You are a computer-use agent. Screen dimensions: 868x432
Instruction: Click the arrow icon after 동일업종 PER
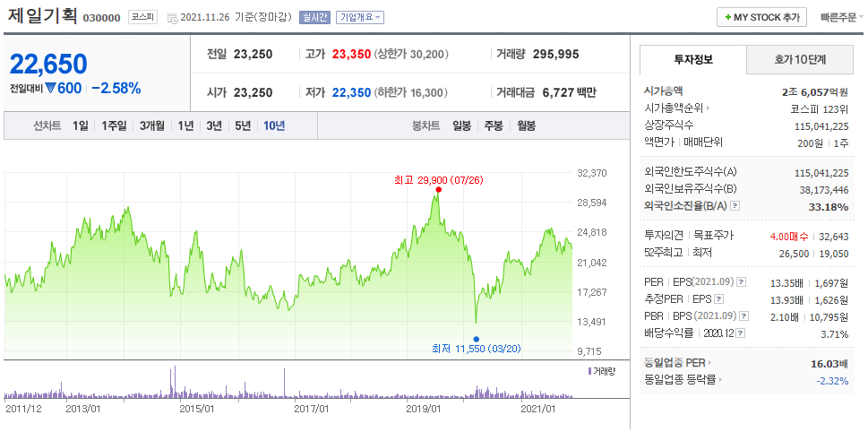pyautogui.click(x=710, y=363)
